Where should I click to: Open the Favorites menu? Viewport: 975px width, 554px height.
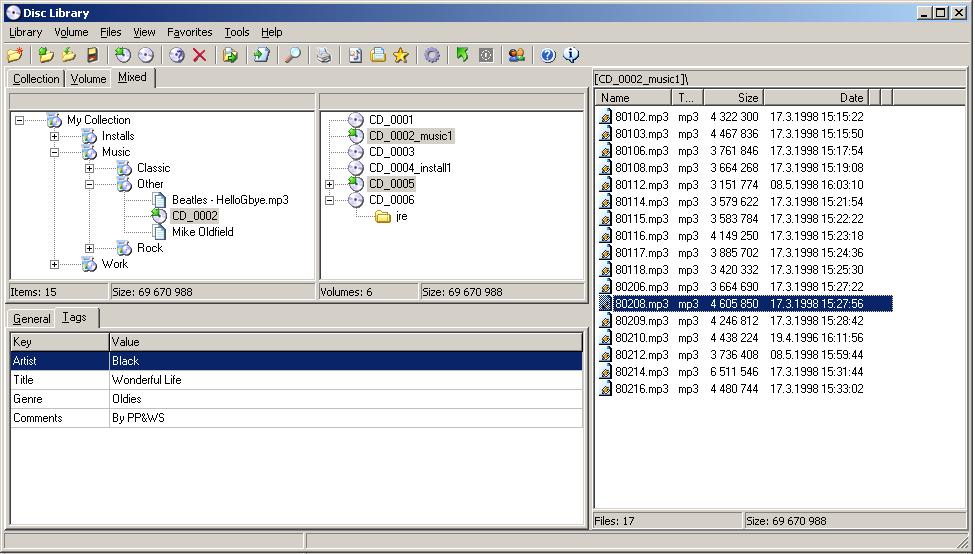point(189,32)
